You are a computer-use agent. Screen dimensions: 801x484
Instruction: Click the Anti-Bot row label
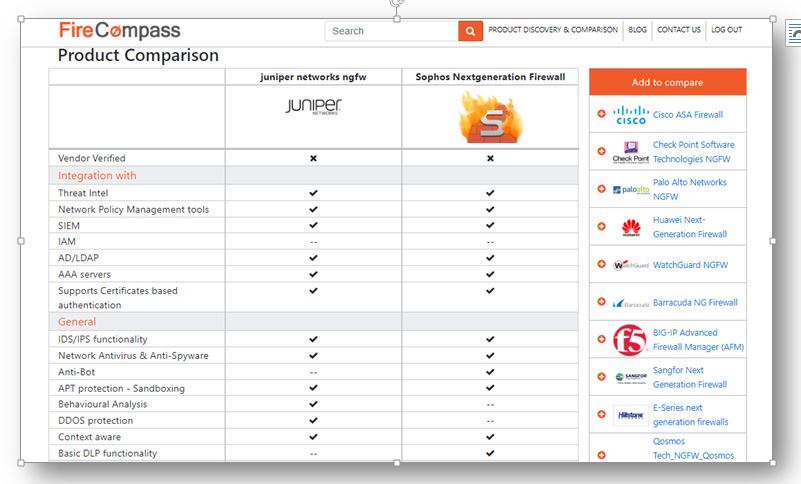(x=76, y=372)
